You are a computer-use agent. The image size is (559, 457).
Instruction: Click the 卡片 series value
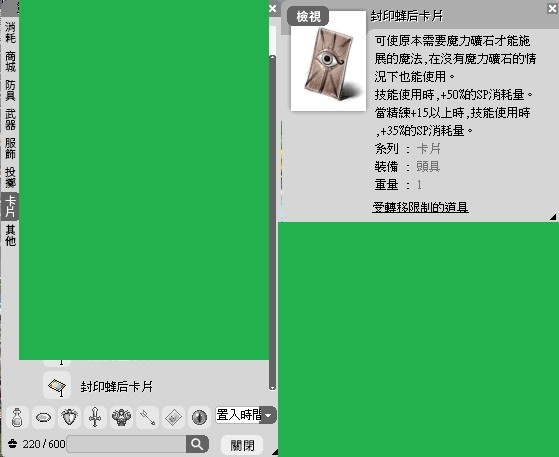pos(429,149)
